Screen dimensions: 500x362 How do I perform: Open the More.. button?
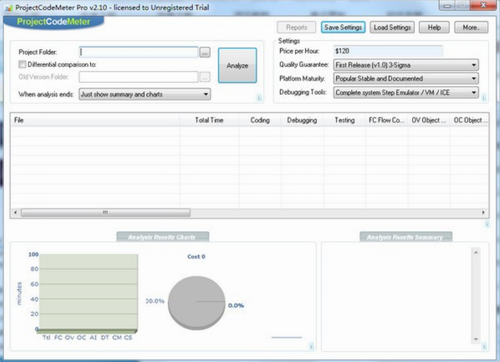tap(471, 27)
